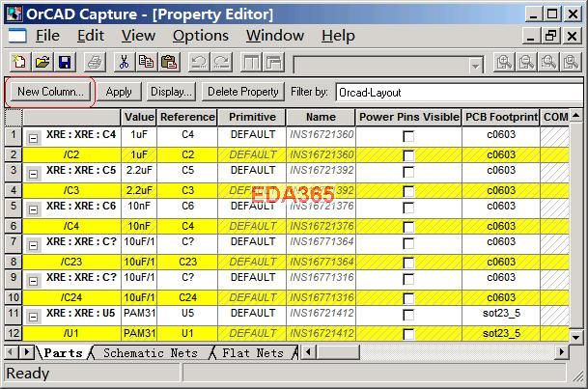Click the New Column... button

tap(50, 92)
